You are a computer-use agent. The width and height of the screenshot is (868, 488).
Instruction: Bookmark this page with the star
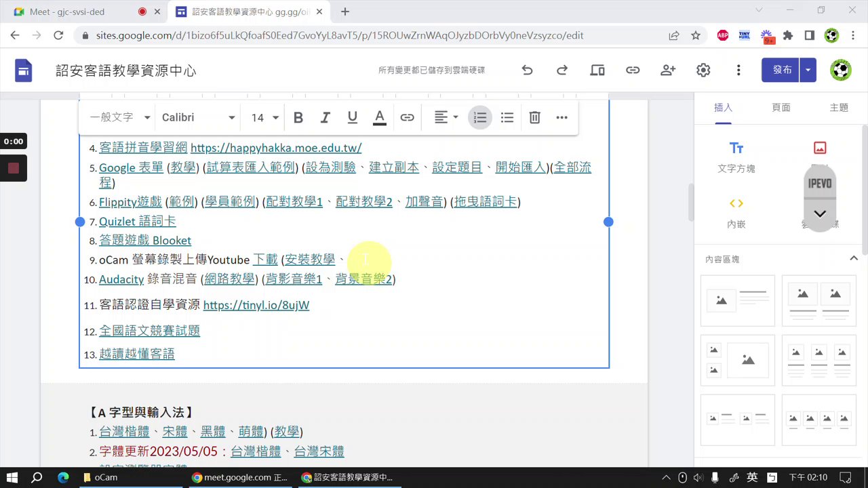pos(696,36)
